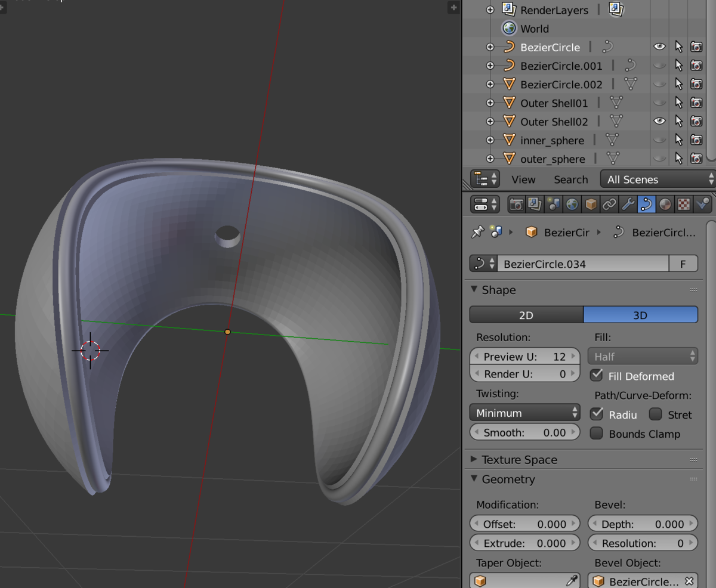Open the World properties globe tab
716x588 pixels.
[x=572, y=205]
